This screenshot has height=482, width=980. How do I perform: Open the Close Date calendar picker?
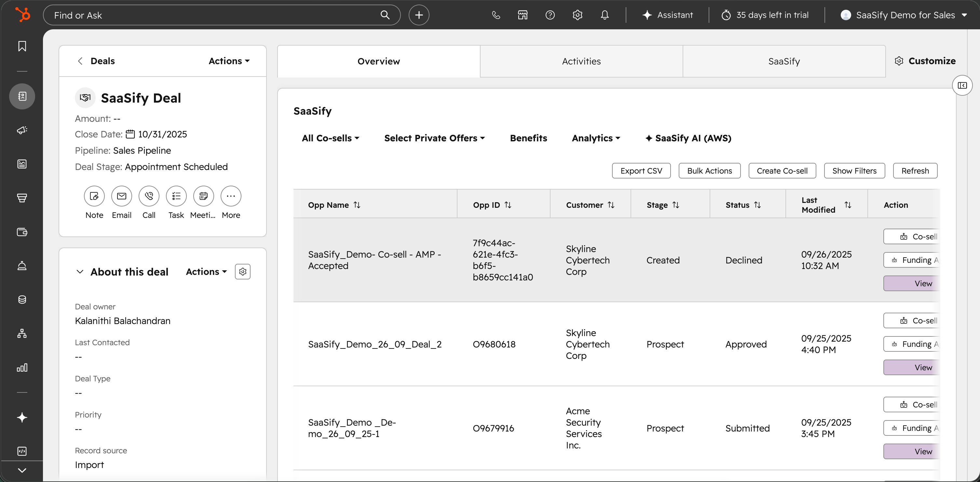pyautogui.click(x=130, y=134)
